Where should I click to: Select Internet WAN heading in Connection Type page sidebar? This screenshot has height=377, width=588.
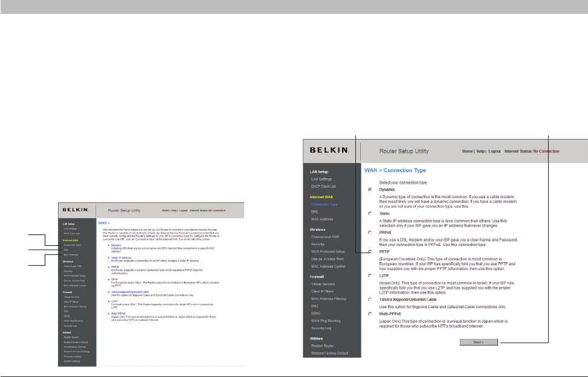coord(321,197)
